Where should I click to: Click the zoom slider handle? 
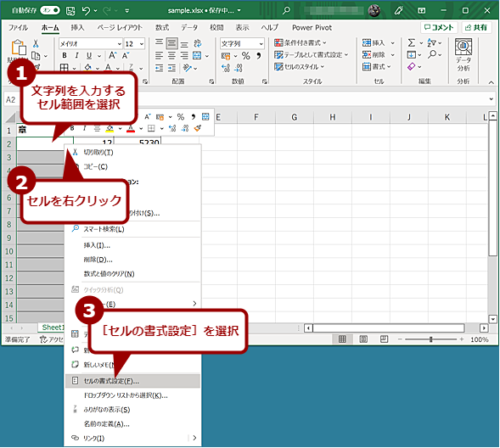430,339
